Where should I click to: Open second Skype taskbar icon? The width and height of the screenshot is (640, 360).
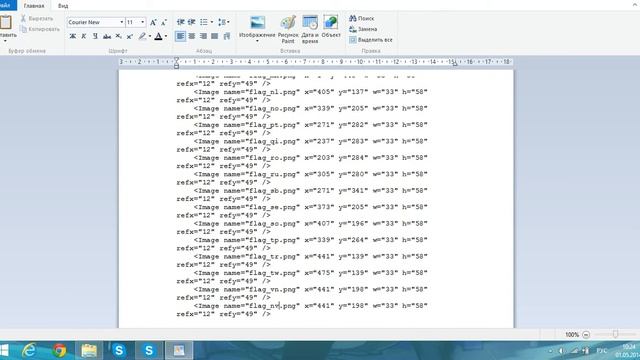point(149,350)
